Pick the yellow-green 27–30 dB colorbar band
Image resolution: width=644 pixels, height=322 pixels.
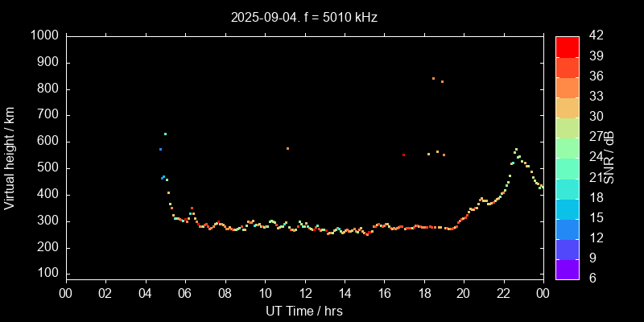(567, 126)
